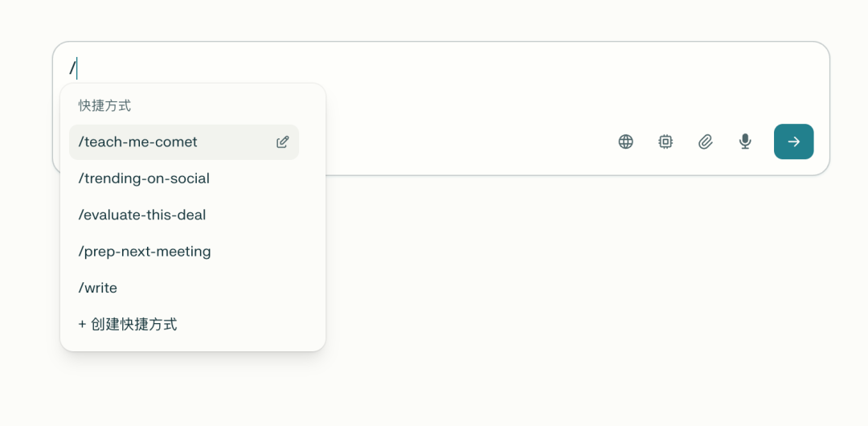The width and height of the screenshot is (868, 426).
Task: Focus the text input after the slash
Action: [402, 69]
